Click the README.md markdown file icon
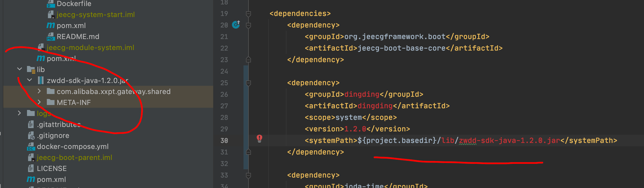This screenshot has width=644, height=188. [50, 37]
